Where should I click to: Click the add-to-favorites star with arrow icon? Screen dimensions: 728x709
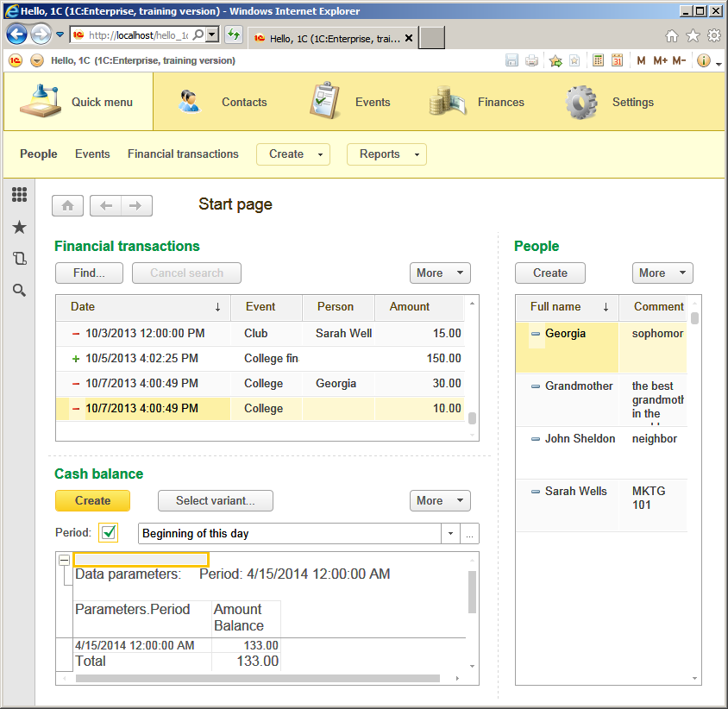pos(555,60)
